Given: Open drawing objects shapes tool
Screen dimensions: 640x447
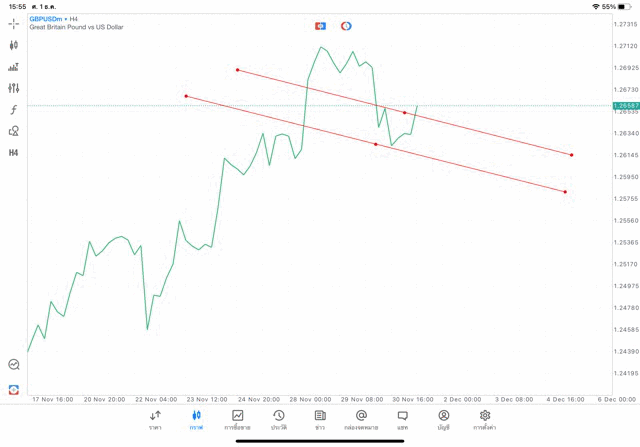Looking at the screenshot, I should point(13,131).
